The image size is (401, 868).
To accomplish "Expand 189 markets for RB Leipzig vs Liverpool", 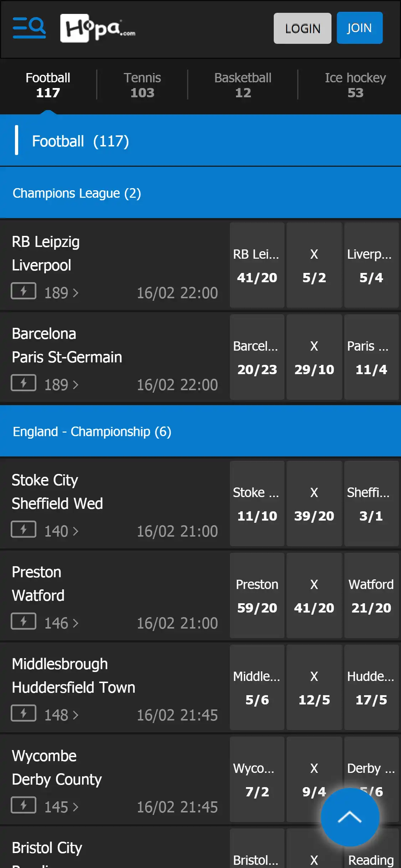I will click(61, 293).
